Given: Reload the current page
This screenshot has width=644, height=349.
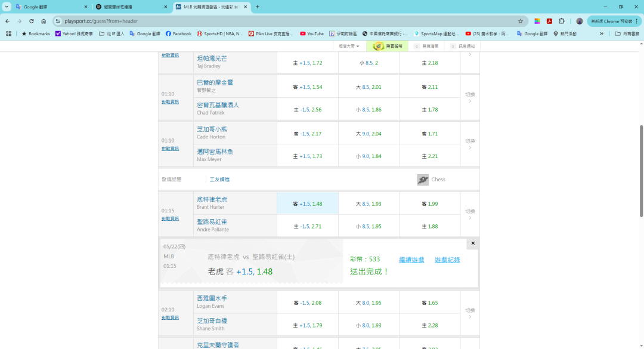Looking at the screenshot, I should (31, 21).
